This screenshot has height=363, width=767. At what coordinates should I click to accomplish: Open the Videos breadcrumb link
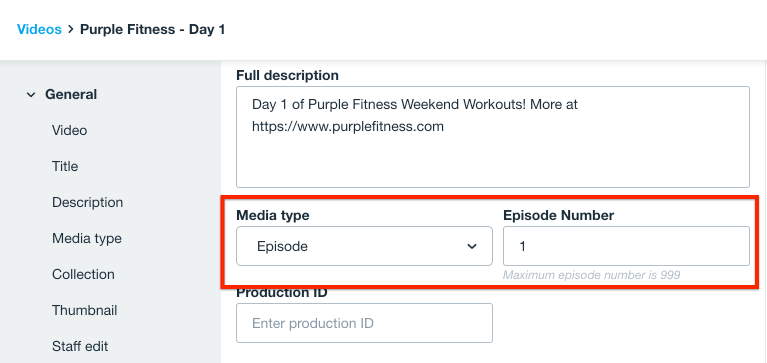point(39,29)
